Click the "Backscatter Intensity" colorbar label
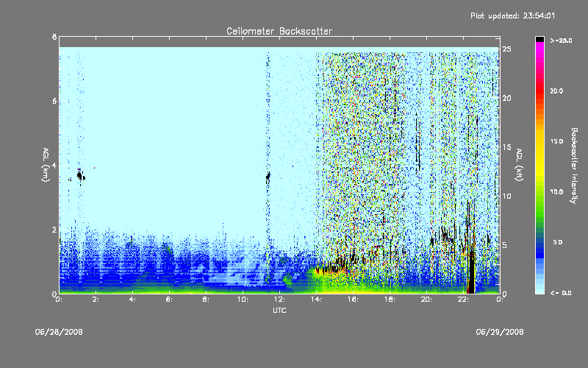The image size is (588, 368). tap(574, 166)
